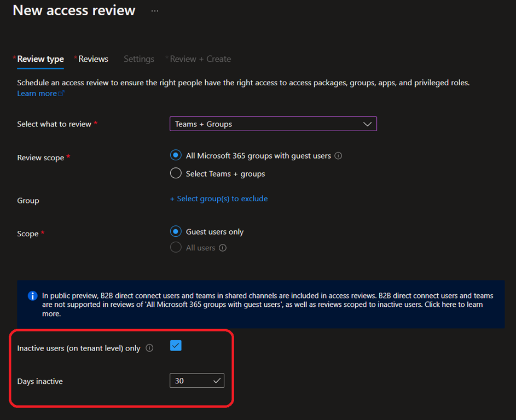The image size is (516, 420).
Task: Click the Learn more link
Action: pyautogui.click(x=37, y=94)
